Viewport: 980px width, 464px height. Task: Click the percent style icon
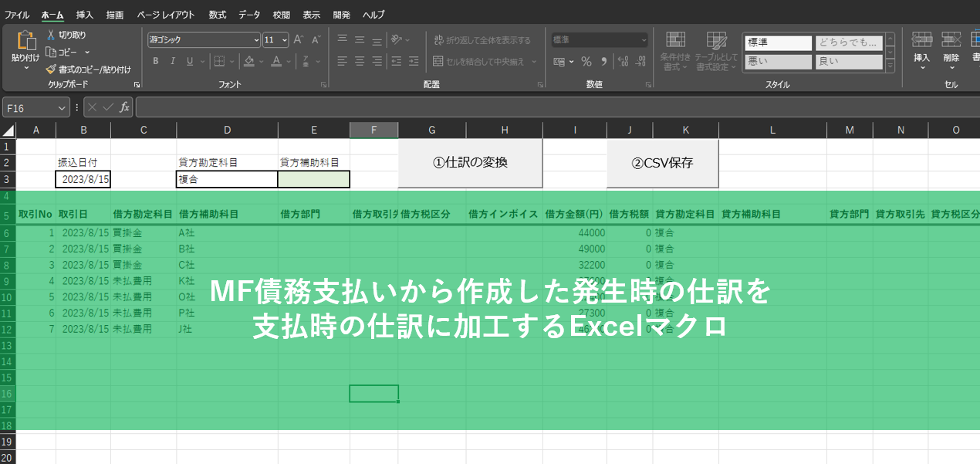[586, 62]
